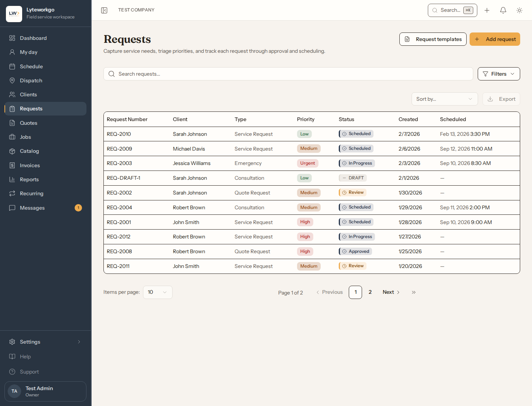Click the Messages chat bubble icon
This screenshot has width=532, height=406.
[x=12, y=208]
